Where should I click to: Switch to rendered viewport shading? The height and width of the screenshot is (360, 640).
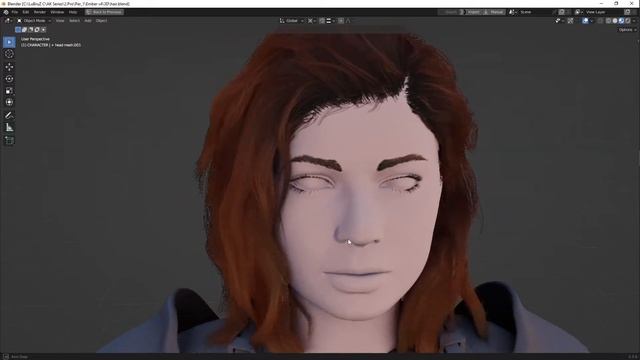(628, 21)
